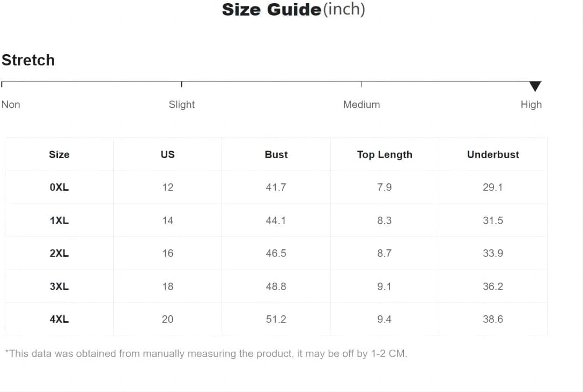Viewport: 583px width, 392px height.
Task: Select the Slight stretch label
Action: coord(181,105)
